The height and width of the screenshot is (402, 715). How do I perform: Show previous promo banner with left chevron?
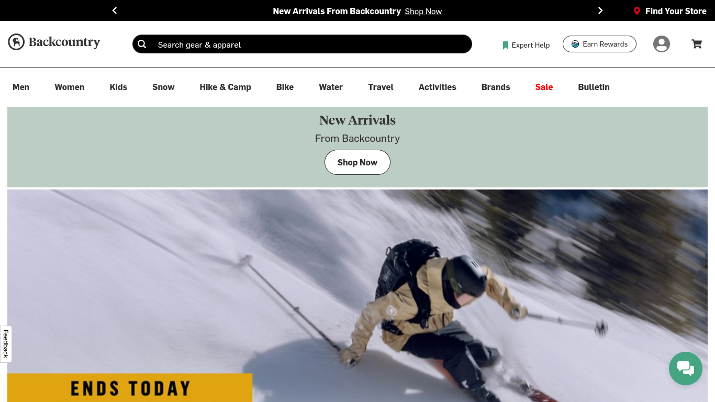[x=114, y=10]
